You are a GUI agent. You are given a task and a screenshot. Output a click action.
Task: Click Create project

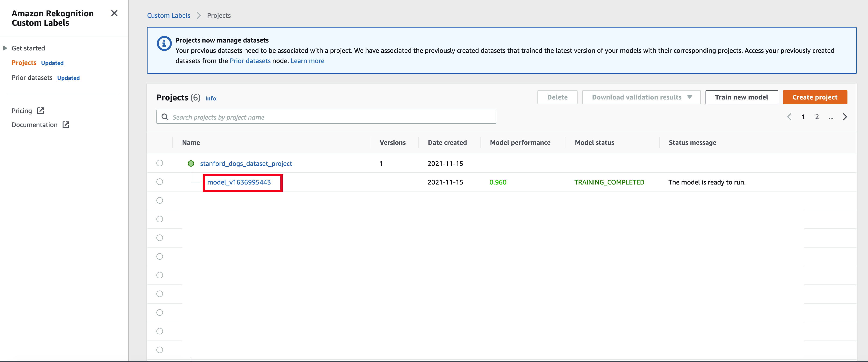[815, 97]
